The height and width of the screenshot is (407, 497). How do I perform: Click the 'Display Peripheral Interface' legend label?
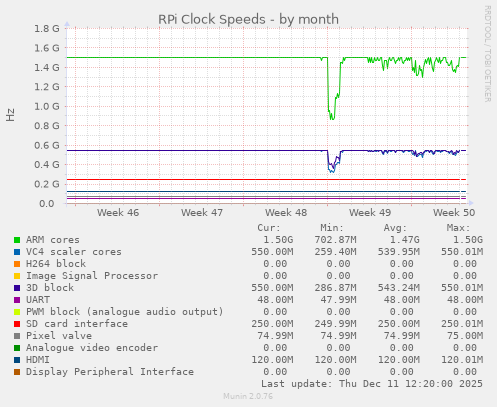[x=110, y=372]
